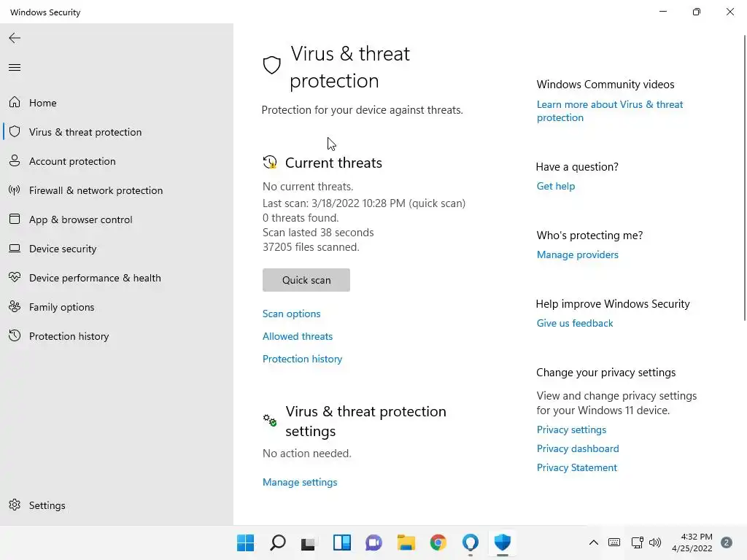Viewport: 747px width, 560px height.
Task: Open Home from the sidebar
Action: tap(42, 103)
